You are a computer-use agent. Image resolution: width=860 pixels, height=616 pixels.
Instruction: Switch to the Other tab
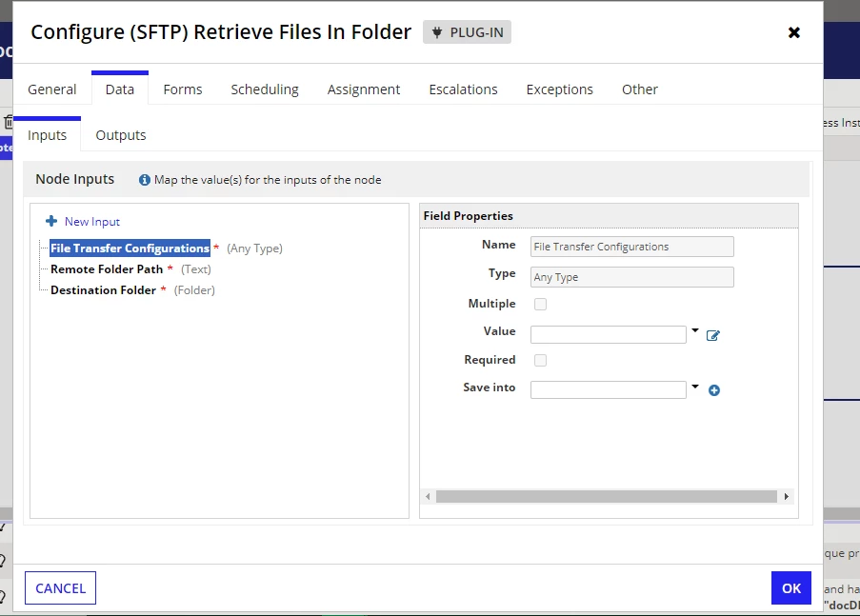pyautogui.click(x=639, y=89)
